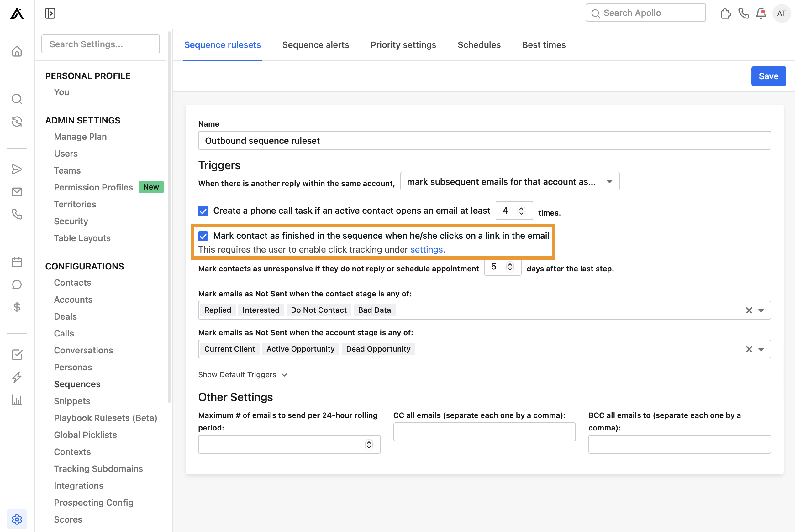
Task: Open the same-account reply action dropdown
Action: 510,181
